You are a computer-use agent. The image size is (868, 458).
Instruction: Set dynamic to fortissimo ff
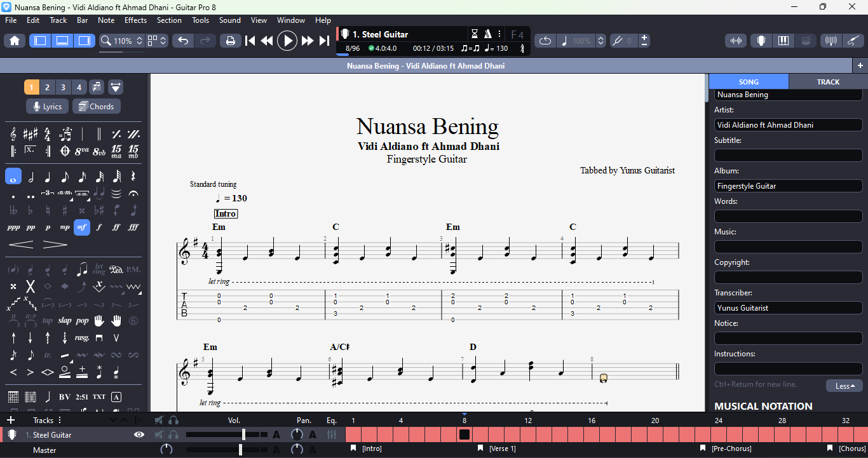click(116, 227)
